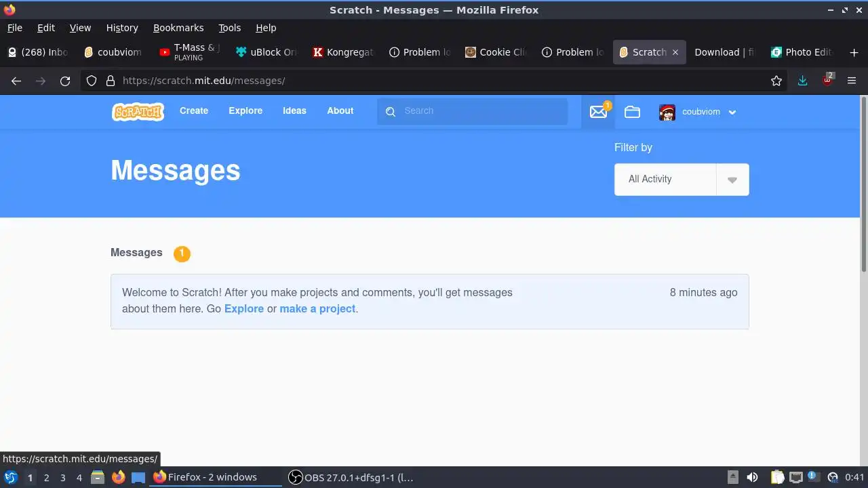
Task: Open the volume control in tray
Action: coord(752,477)
